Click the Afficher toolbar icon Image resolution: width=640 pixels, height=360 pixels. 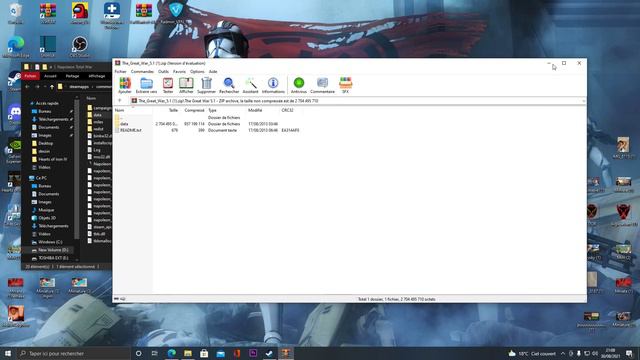click(x=186, y=85)
